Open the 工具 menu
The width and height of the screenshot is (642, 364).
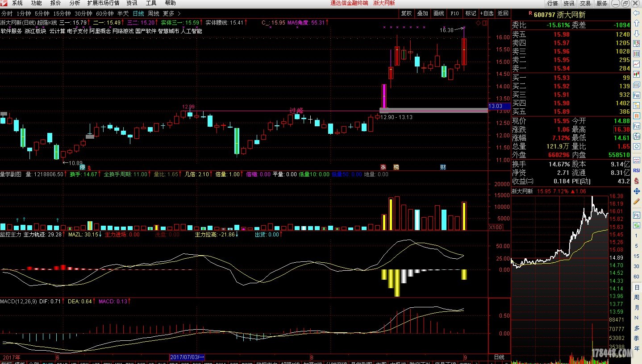pyautogui.click(x=151, y=3)
